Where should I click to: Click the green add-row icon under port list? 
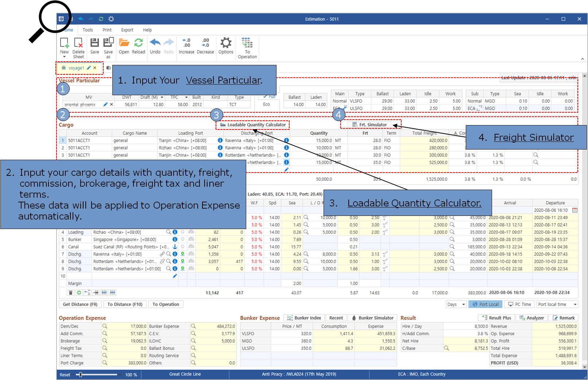pos(79,292)
